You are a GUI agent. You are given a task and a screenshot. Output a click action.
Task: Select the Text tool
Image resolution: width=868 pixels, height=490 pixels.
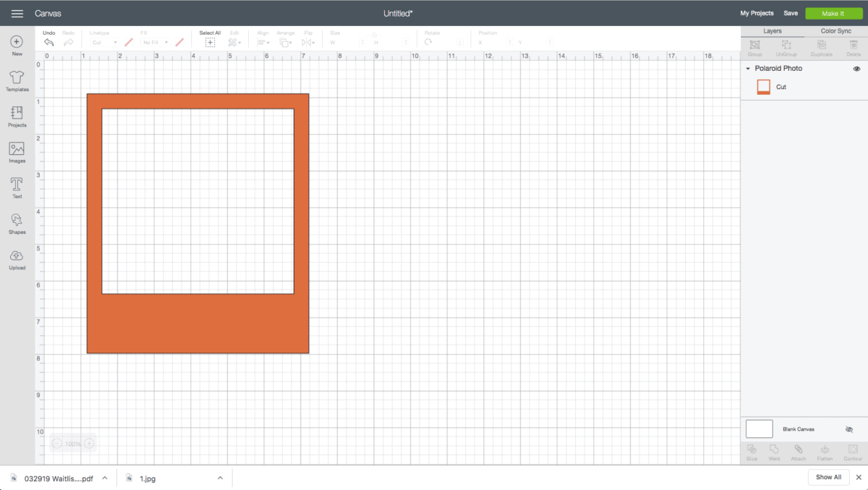pos(17,185)
